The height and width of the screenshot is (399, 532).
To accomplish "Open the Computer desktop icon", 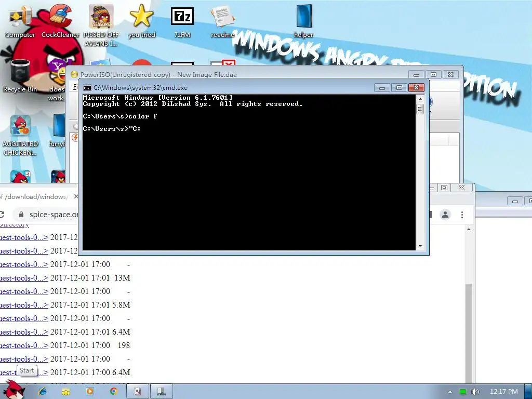I will click(x=20, y=21).
